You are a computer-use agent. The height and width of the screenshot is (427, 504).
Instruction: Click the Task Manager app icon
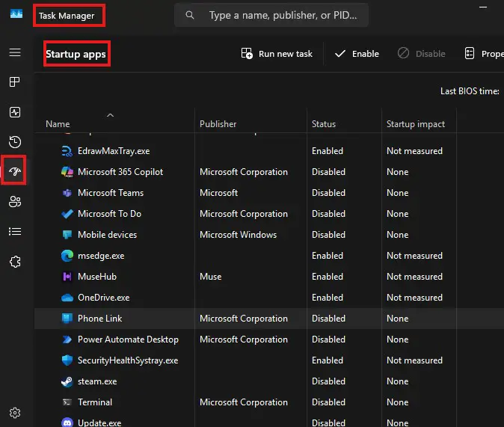(x=16, y=13)
